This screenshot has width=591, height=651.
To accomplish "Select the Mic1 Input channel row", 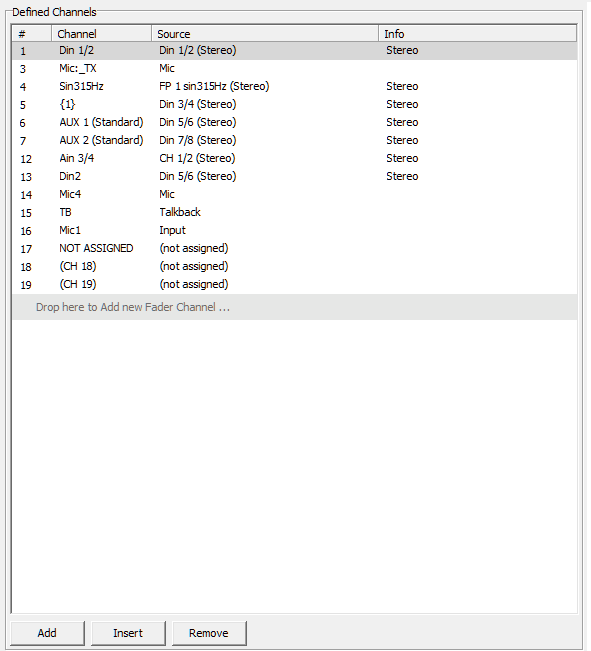I will click(294, 230).
